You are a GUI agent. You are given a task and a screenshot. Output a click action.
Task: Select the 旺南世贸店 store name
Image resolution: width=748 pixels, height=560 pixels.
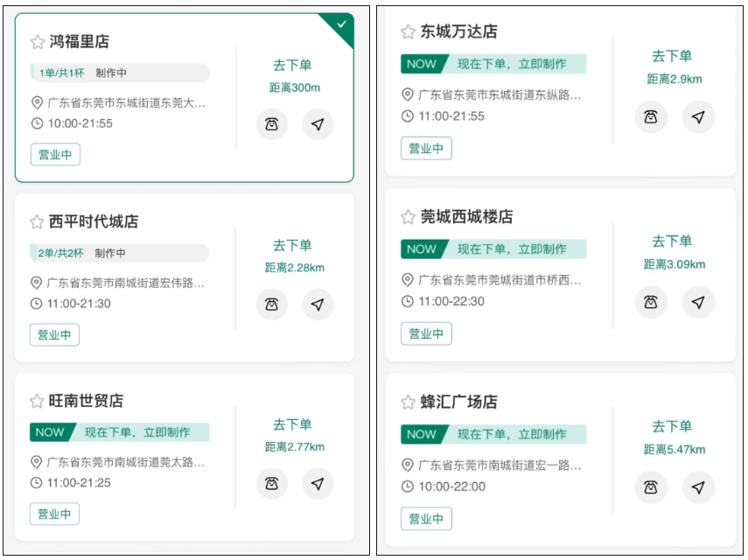click(86, 401)
